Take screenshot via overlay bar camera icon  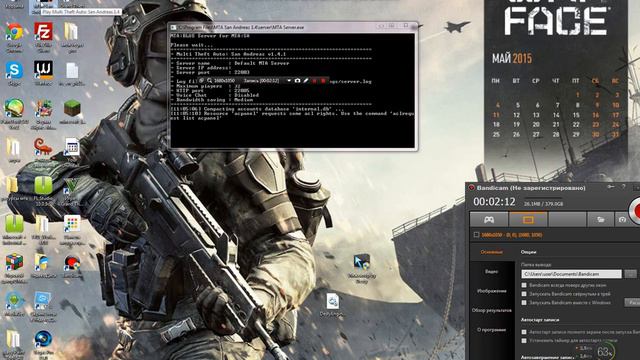coord(297,81)
